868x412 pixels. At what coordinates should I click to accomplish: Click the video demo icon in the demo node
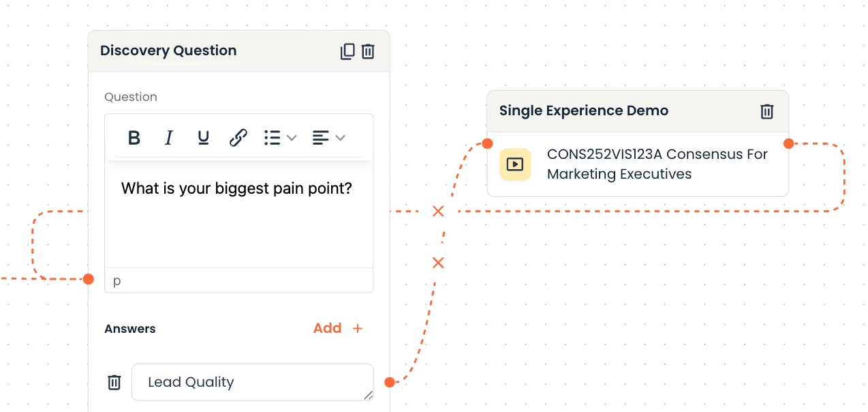515,164
